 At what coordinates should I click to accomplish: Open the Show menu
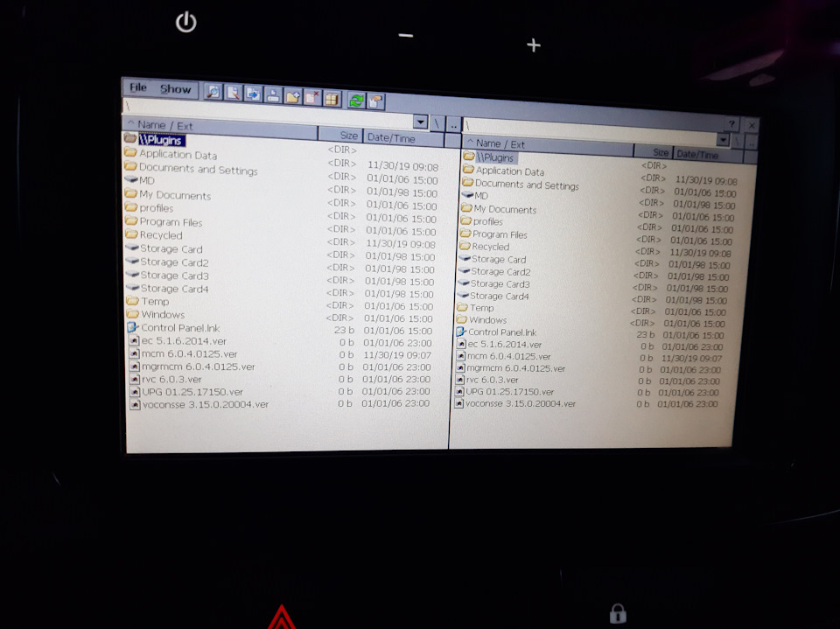tap(175, 89)
